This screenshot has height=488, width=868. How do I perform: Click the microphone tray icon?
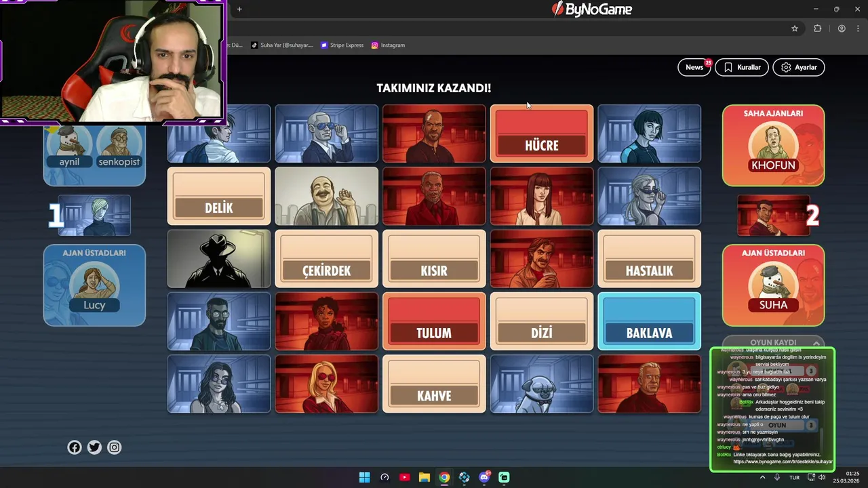click(x=777, y=477)
